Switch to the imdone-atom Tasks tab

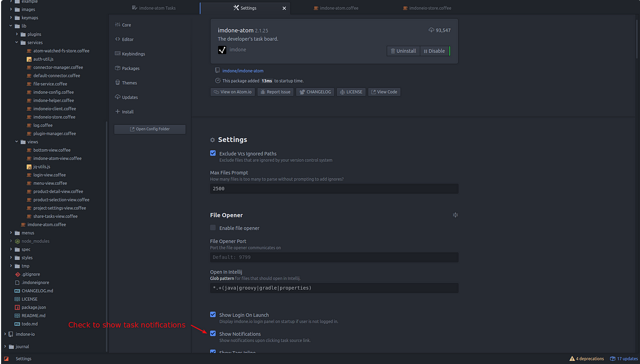(x=154, y=8)
